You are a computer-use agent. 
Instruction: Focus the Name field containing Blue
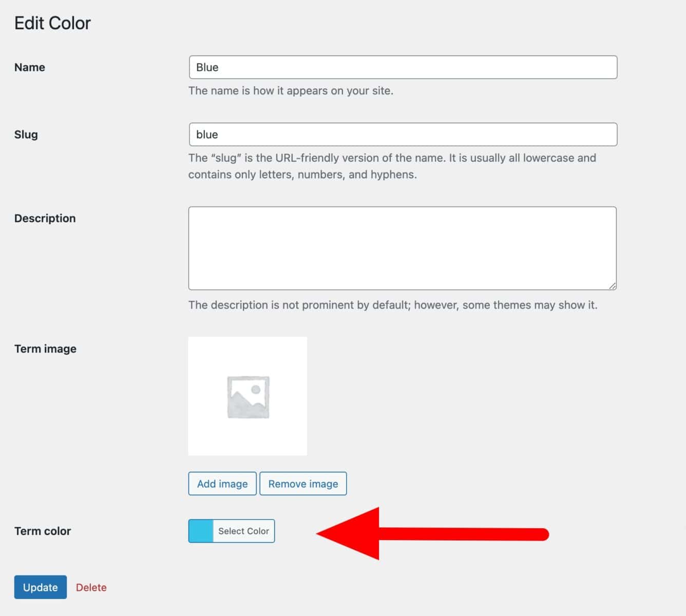[x=403, y=67]
